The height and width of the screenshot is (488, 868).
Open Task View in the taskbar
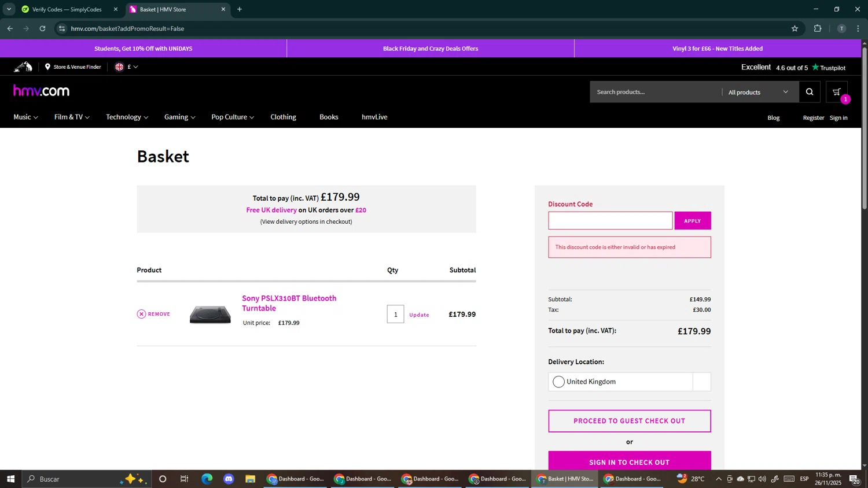[185, 479]
